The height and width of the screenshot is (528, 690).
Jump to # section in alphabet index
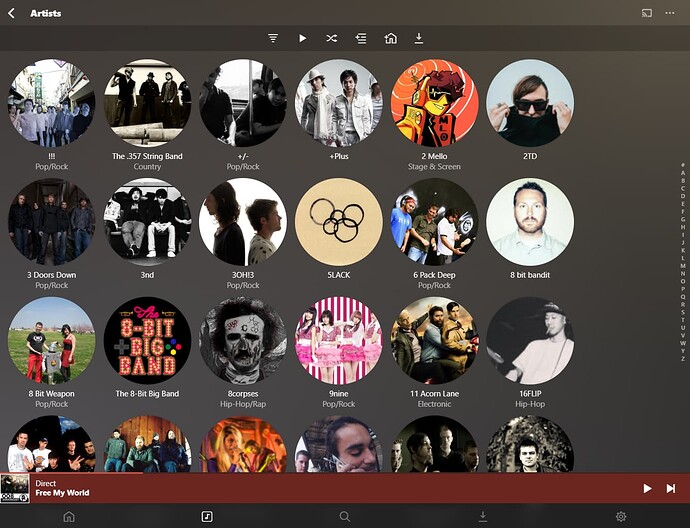click(x=683, y=165)
